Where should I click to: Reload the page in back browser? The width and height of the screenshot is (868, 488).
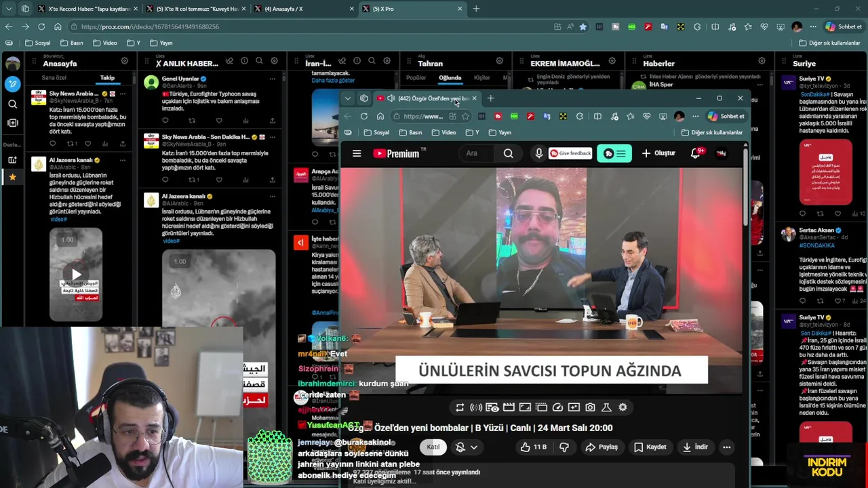[x=41, y=26]
